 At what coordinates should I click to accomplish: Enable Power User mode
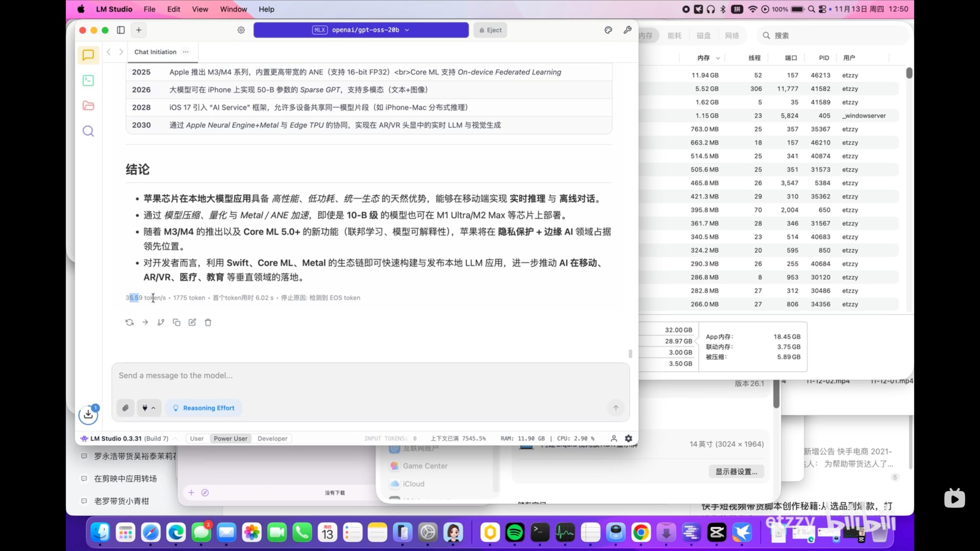(230, 438)
